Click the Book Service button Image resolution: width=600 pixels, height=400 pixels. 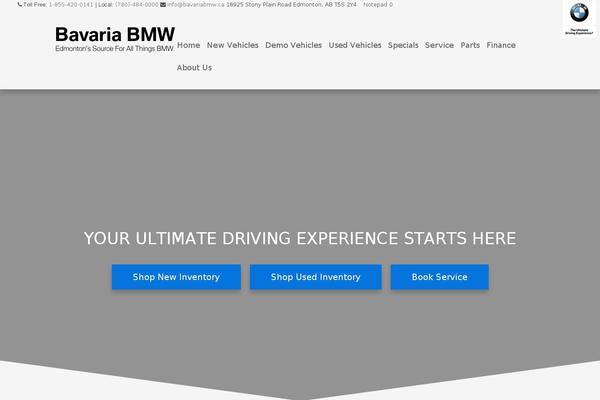[440, 277]
